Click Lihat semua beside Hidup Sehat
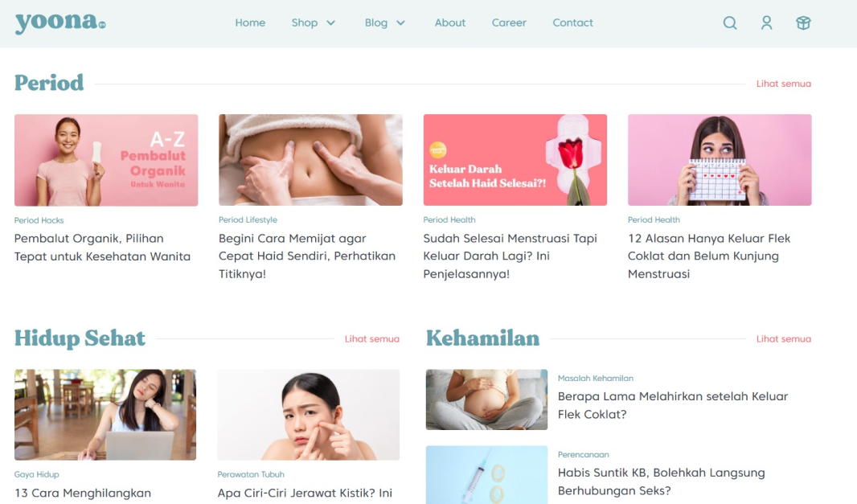 point(371,339)
